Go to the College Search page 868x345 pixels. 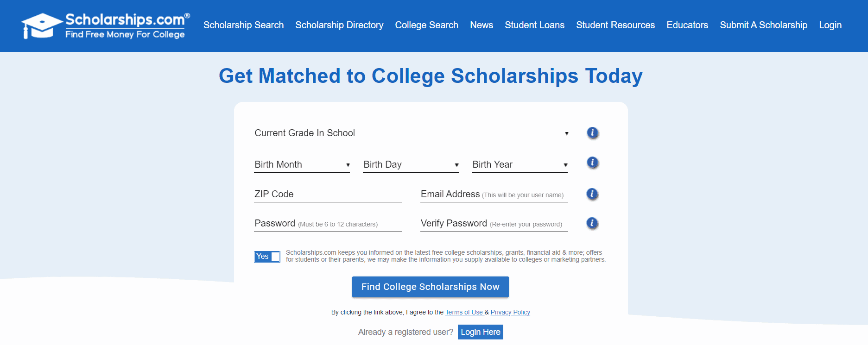tap(426, 25)
